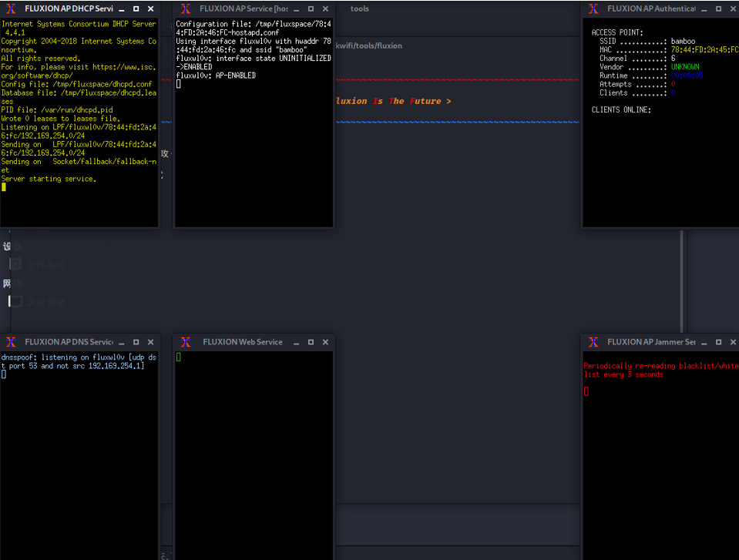739x560 pixels.
Task: Maximize the FLUXION AP Authenticator window
Action: click(x=719, y=8)
